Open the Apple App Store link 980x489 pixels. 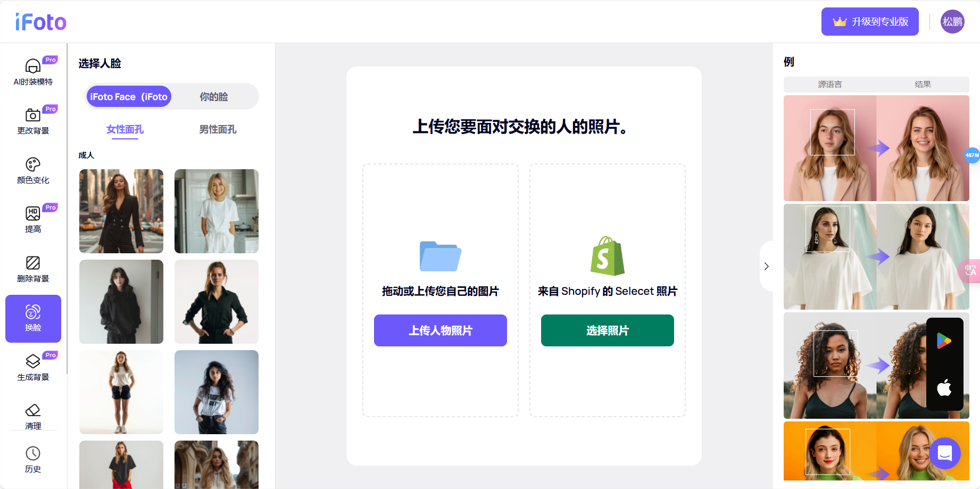tap(944, 387)
